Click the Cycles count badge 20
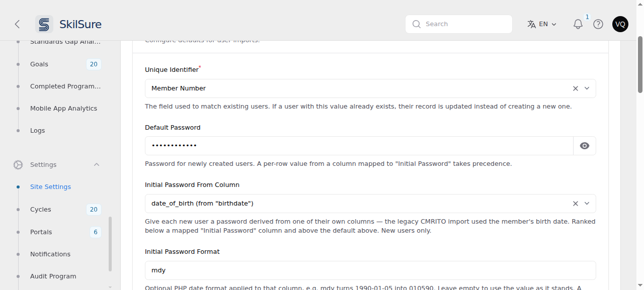Viewport: 644px width, 290px height. pos(94,210)
